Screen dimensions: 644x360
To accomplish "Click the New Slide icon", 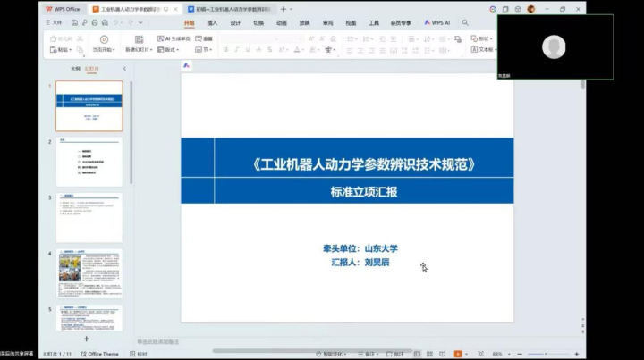I will point(140,39).
